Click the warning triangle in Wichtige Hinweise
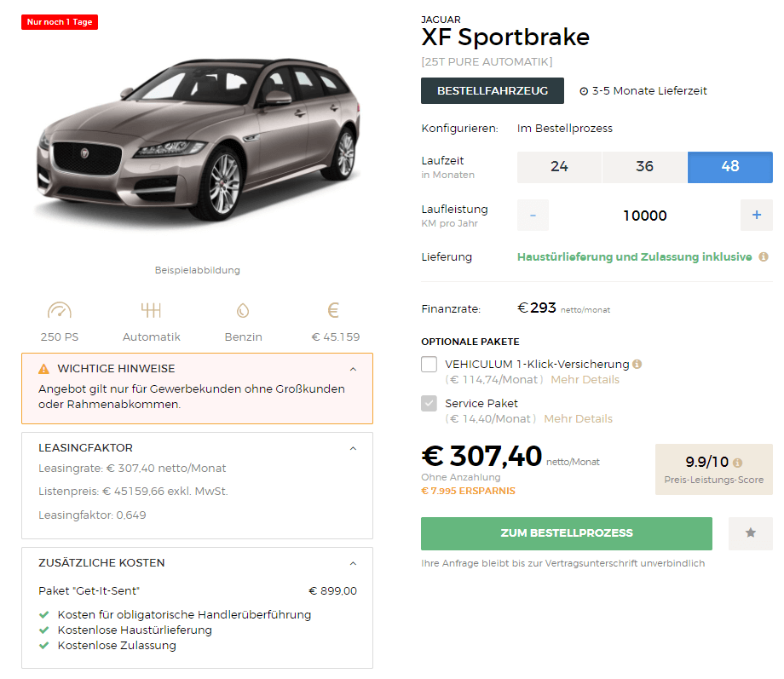 (x=44, y=369)
